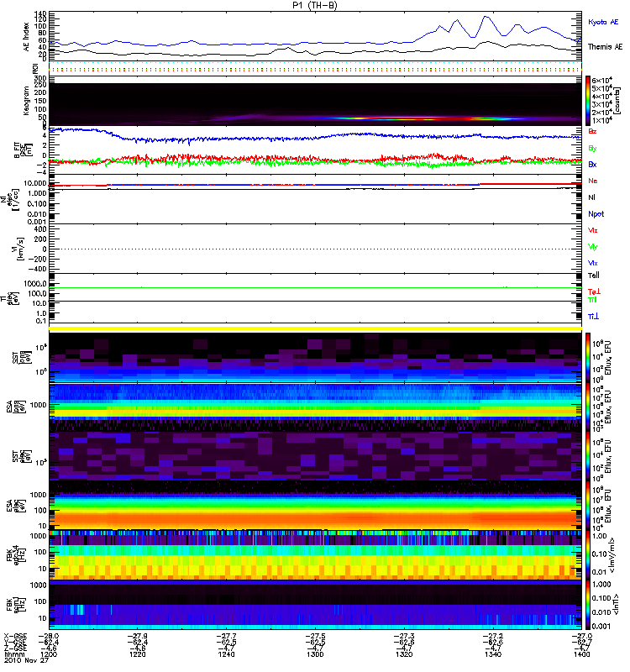Screen dimensions: 630x672
Task: Click the 1200 time tick label
Action: point(49,654)
